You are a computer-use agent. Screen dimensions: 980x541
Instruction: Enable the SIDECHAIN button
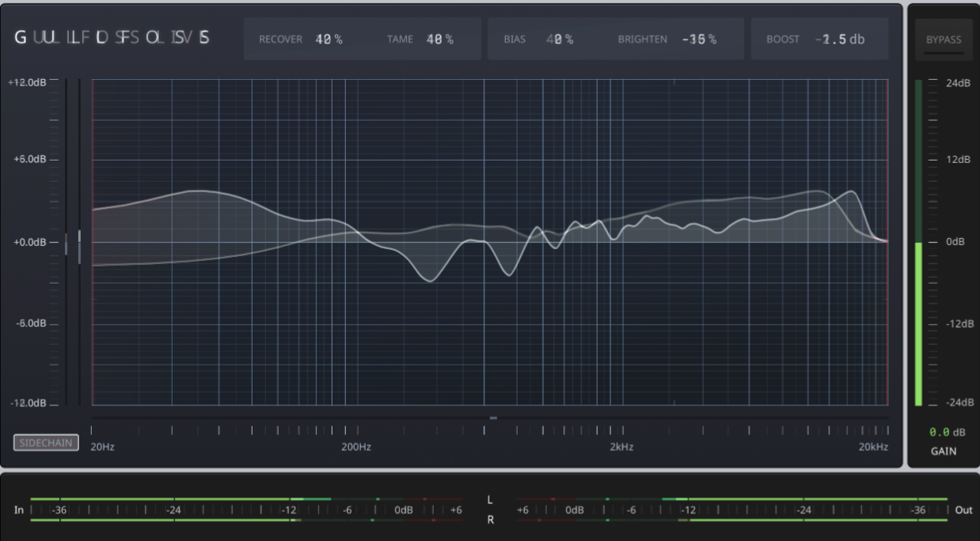point(46,443)
